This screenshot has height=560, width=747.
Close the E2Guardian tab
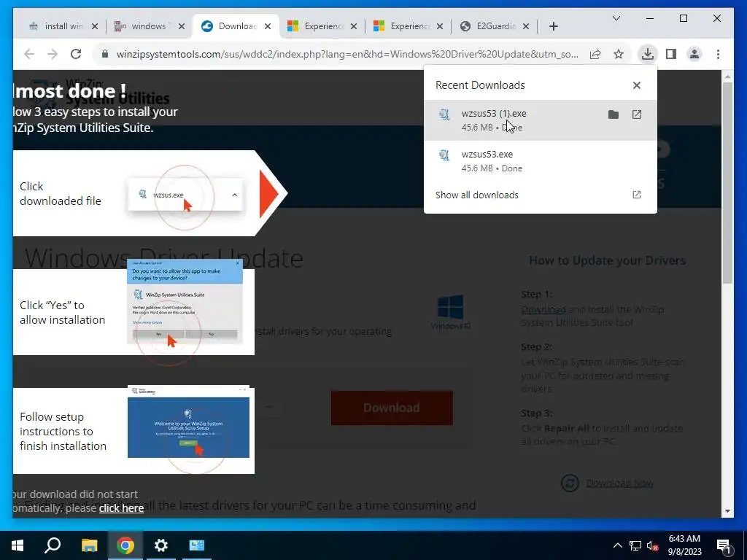pyautogui.click(x=526, y=26)
